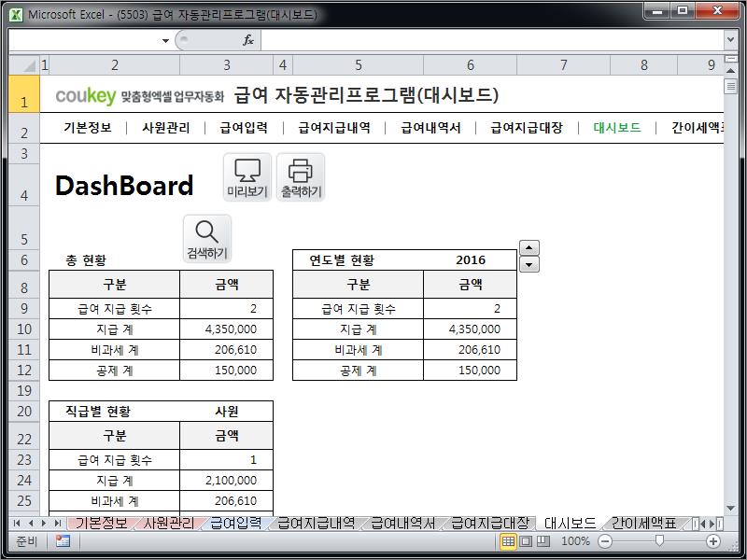The height and width of the screenshot is (560, 747).
Task: Select the 간이세액표 sheet tab
Action: (x=644, y=524)
